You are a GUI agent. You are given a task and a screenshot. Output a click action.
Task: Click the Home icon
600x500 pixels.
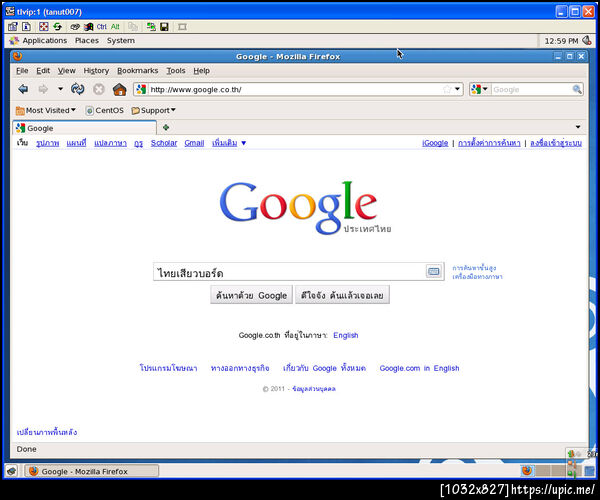tap(120, 89)
